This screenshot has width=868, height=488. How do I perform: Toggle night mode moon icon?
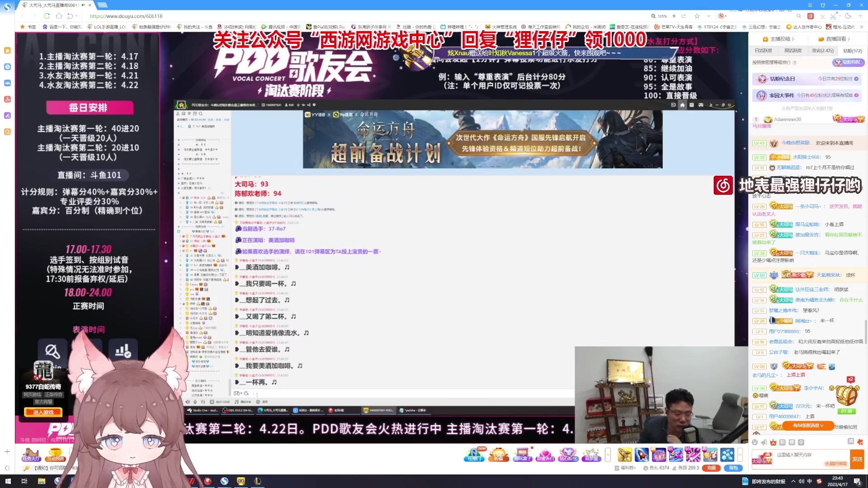click(x=848, y=16)
